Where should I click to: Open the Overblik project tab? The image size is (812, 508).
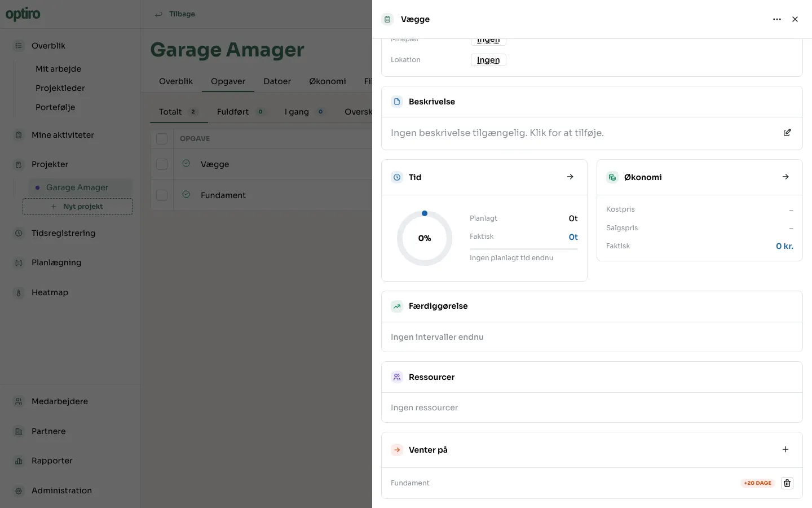click(176, 81)
